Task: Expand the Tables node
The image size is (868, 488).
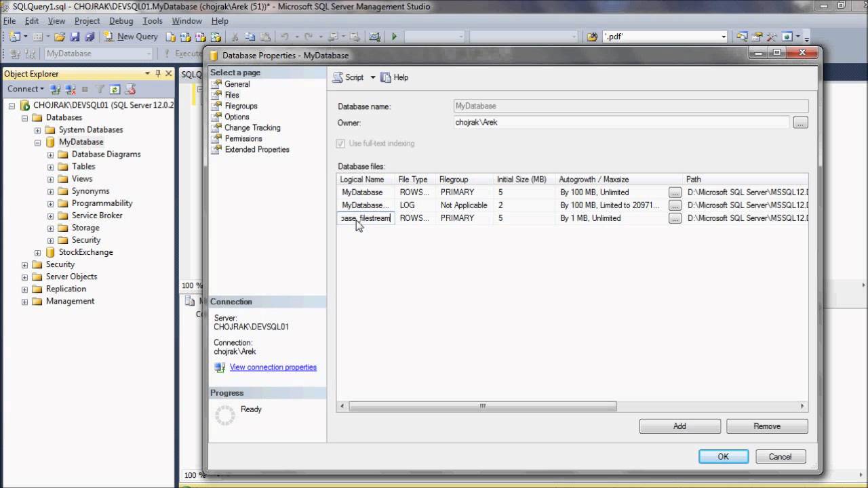Action: [50, 167]
